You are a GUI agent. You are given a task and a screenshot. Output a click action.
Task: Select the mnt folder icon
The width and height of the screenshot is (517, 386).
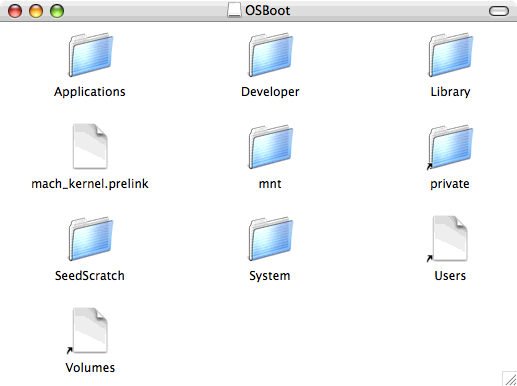pyautogui.click(x=271, y=147)
